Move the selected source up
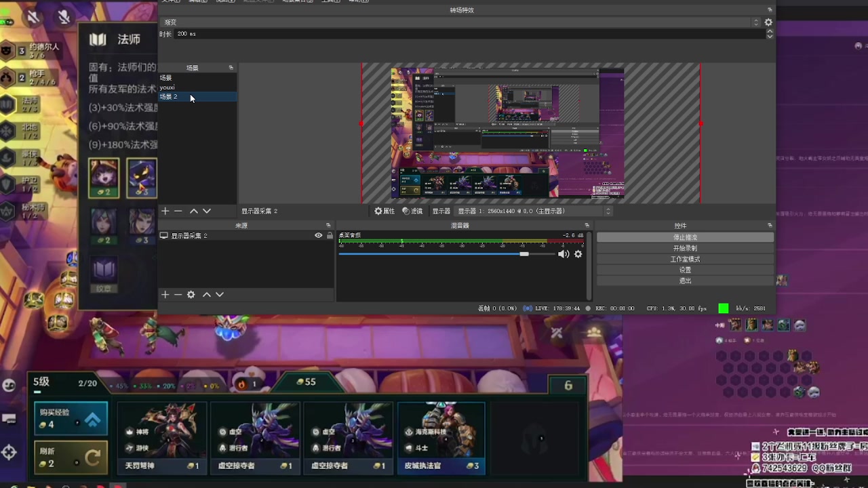 pos(207,295)
